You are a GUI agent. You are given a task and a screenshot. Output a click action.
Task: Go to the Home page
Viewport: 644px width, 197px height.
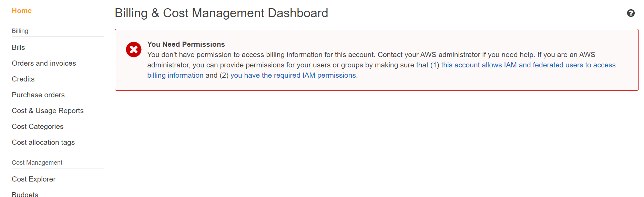click(x=22, y=11)
